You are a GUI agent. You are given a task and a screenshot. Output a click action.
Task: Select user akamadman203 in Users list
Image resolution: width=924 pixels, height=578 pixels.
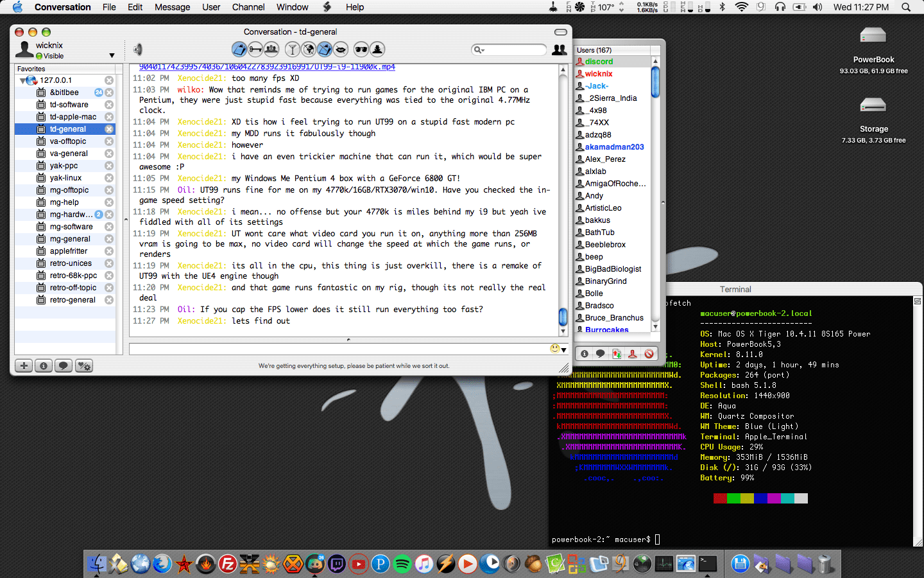614,147
